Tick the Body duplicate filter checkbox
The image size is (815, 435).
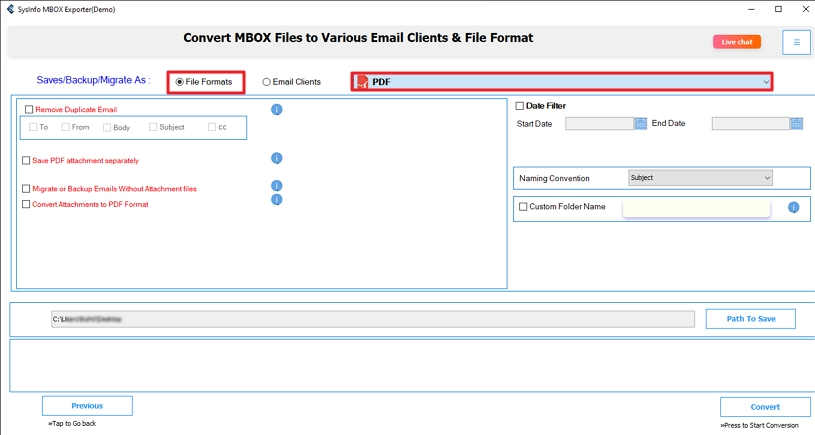(x=107, y=127)
